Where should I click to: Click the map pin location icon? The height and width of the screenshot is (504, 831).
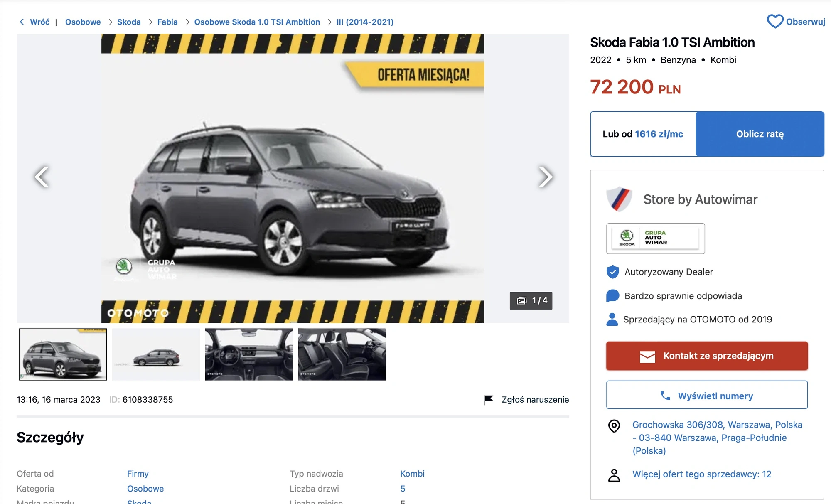[614, 426]
